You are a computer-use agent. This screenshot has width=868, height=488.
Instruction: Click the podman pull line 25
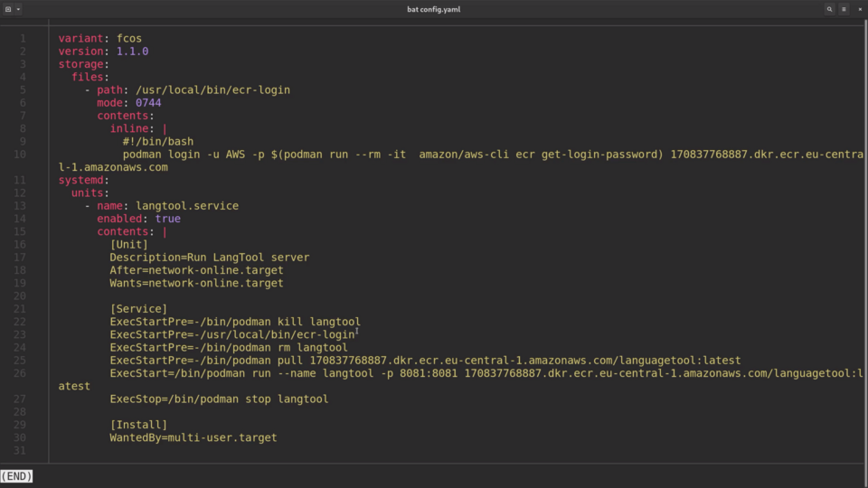(x=425, y=361)
